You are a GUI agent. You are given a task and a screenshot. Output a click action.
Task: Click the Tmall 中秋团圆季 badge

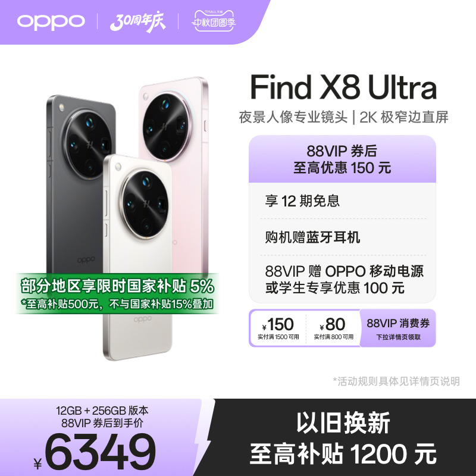pos(214,21)
